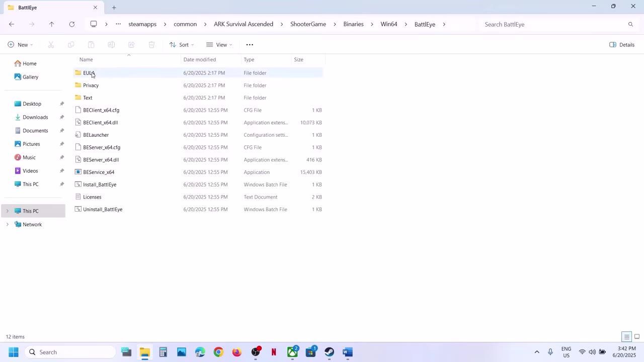
Task: Select BEService_x64 application
Action: click(x=198, y=172)
